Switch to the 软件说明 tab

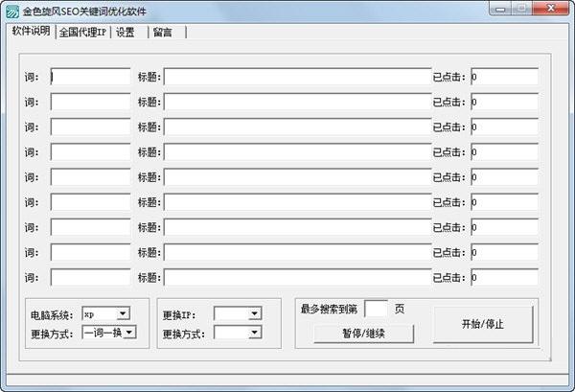[x=30, y=31]
